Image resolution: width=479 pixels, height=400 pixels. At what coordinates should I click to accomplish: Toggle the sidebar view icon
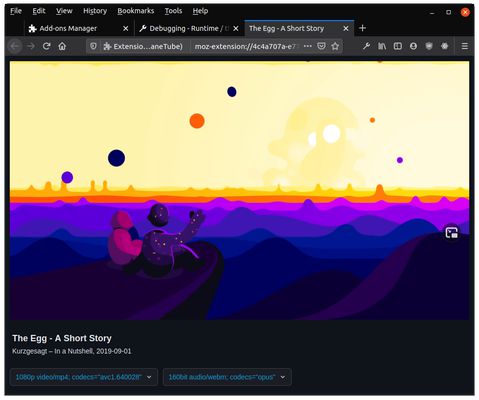tap(398, 46)
